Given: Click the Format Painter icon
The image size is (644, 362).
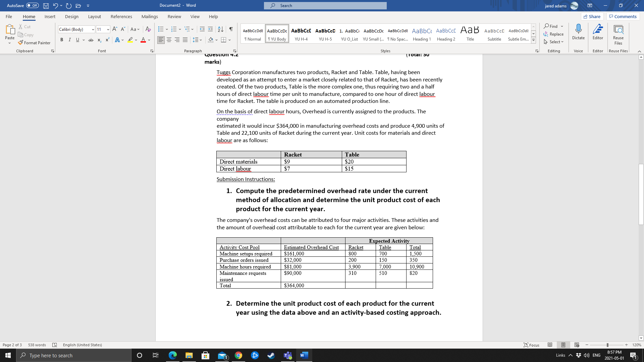Looking at the screenshot, I should (x=21, y=43).
